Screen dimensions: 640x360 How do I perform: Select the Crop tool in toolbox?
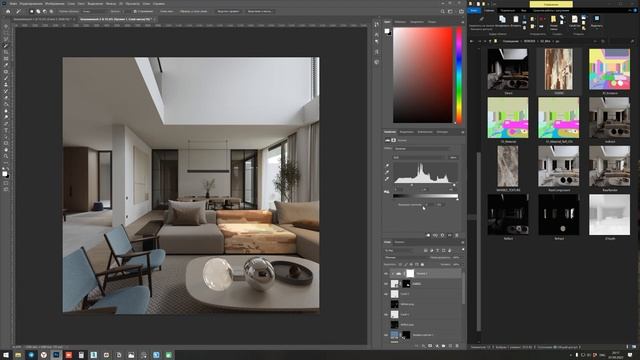pyautogui.click(x=6, y=52)
